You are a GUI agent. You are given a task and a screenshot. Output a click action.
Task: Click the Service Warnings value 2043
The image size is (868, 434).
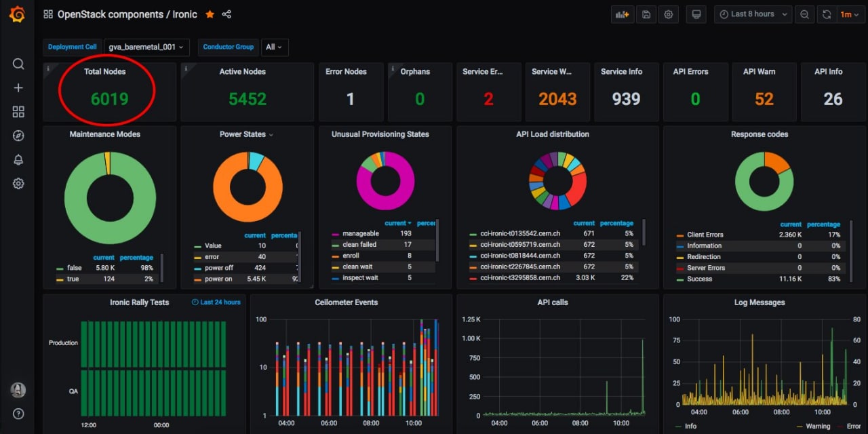tap(557, 99)
